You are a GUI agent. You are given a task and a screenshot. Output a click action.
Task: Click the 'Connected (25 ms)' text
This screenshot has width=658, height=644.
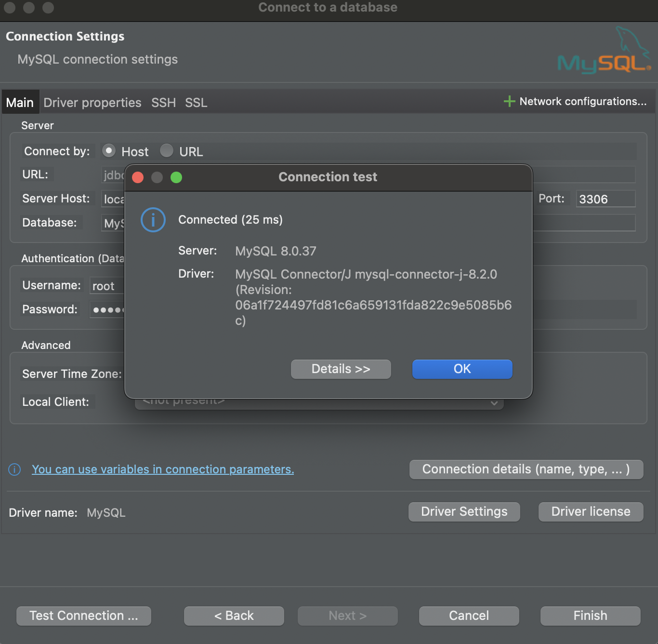point(230,220)
